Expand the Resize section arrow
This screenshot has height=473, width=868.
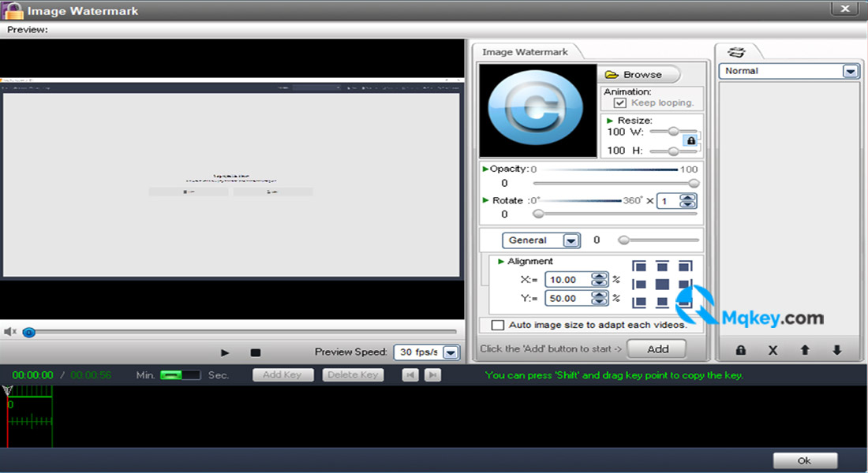click(x=609, y=121)
